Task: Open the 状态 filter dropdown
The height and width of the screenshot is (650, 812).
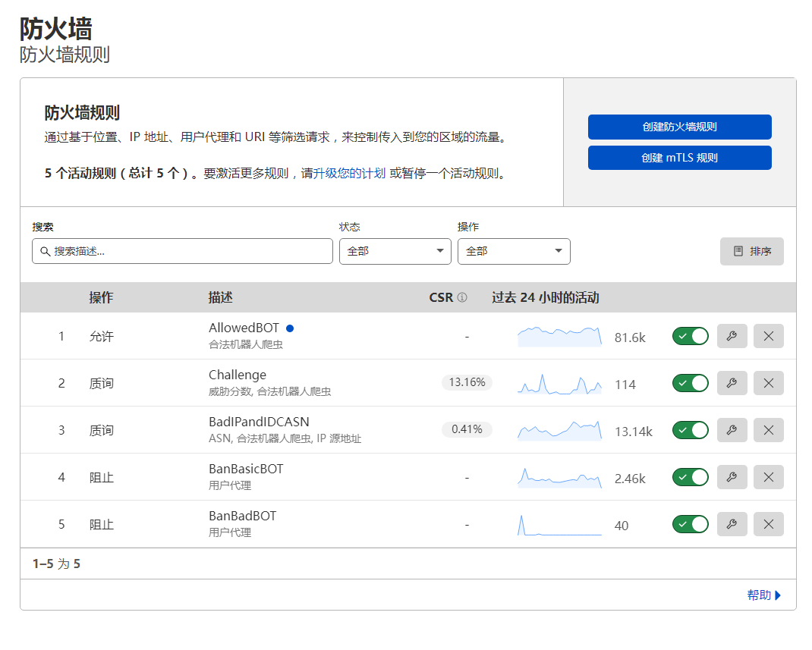Action: [395, 252]
